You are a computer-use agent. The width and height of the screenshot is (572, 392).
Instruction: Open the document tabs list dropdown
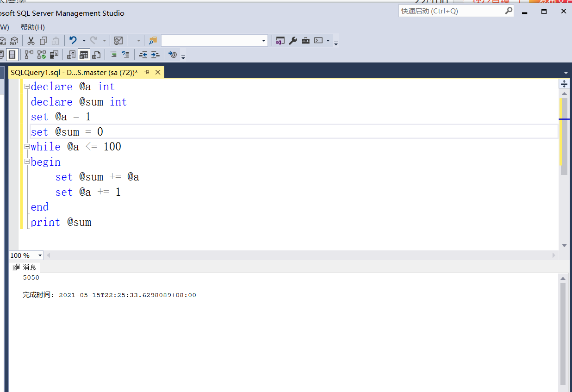566,73
